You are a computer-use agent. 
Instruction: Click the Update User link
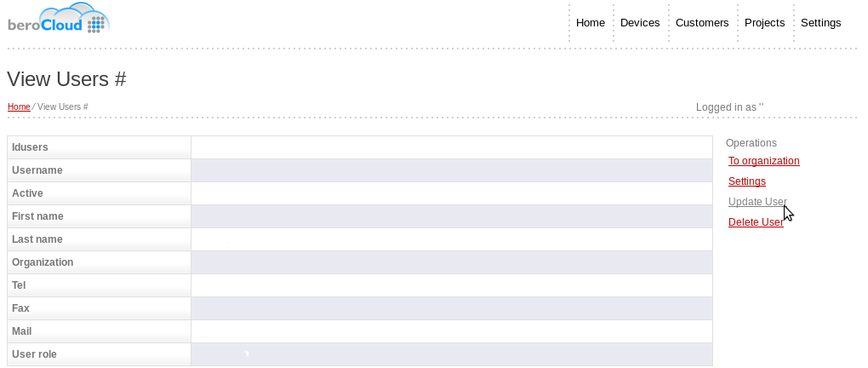(x=757, y=202)
